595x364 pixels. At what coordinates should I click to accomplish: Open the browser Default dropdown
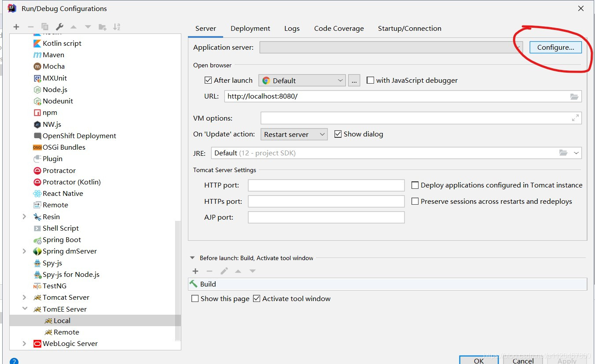(x=302, y=81)
